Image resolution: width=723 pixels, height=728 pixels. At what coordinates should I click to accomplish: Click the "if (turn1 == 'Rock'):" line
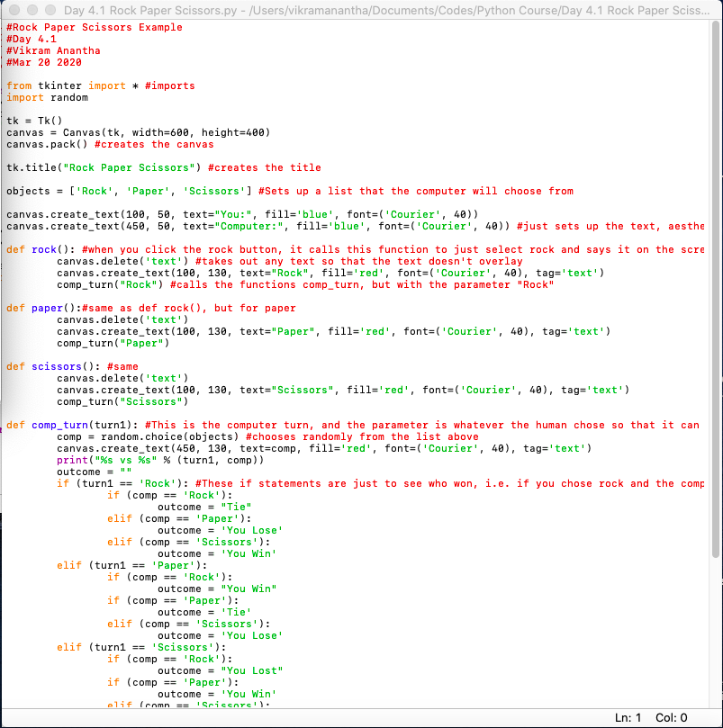(x=381, y=484)
